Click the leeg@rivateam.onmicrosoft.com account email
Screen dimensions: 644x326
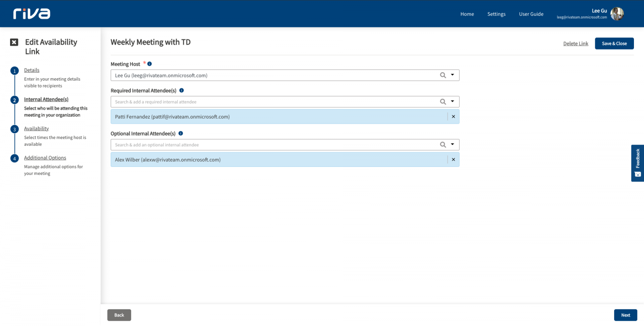tap(582, 17)
